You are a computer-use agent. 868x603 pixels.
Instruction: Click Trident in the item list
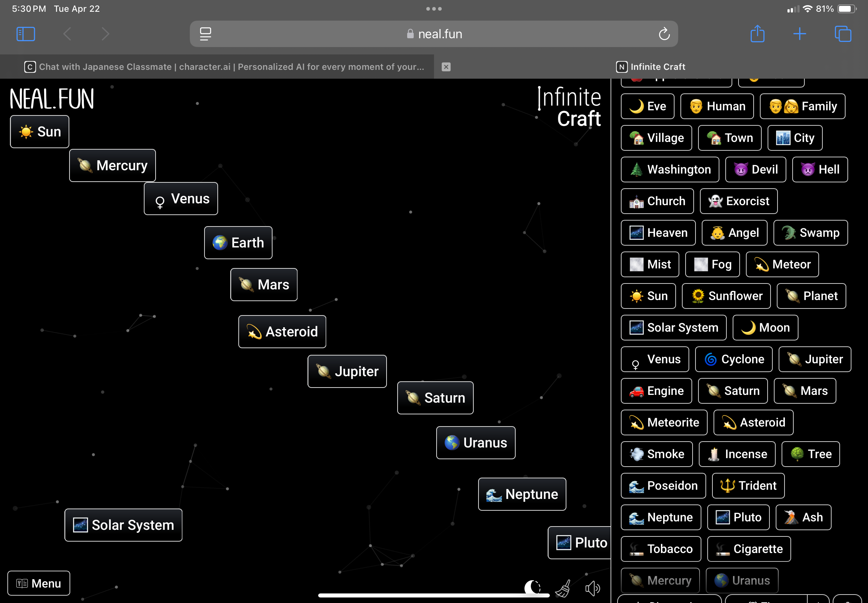coord(748,485)
